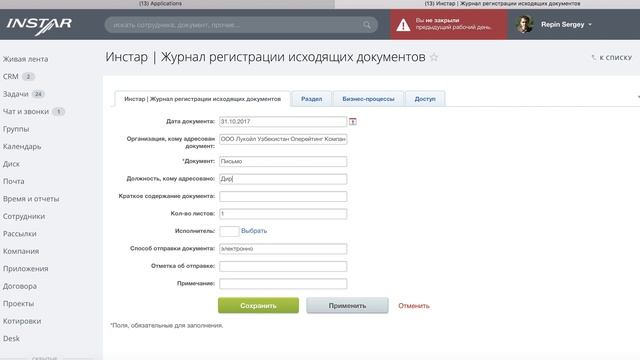This screenshot has height=360, width=640.
Task: Click the 'Кол-во листов' field
Action: tap(283, 214)
